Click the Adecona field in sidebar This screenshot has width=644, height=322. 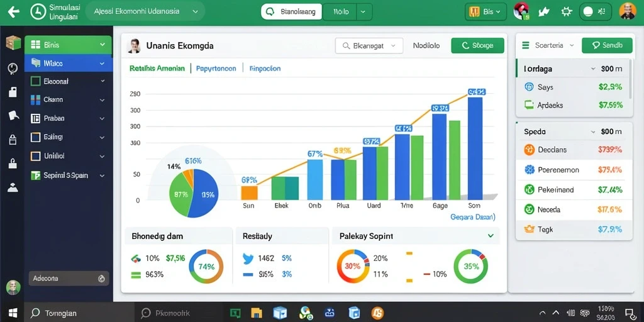point(69,279)
